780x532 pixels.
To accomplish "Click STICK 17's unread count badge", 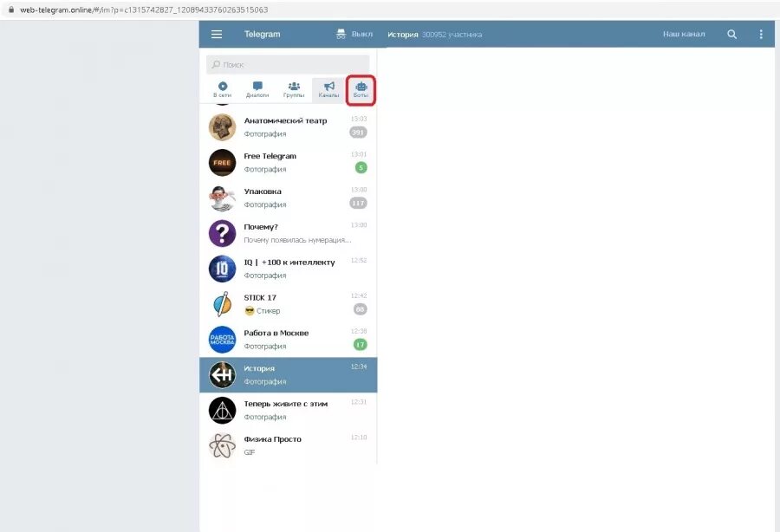I will 361,309.
